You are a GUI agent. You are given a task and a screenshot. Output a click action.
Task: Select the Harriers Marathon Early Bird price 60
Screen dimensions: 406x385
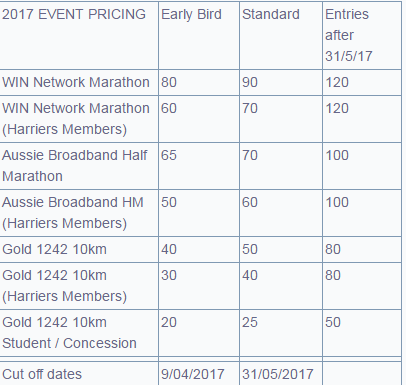click(x=169, y=108)
